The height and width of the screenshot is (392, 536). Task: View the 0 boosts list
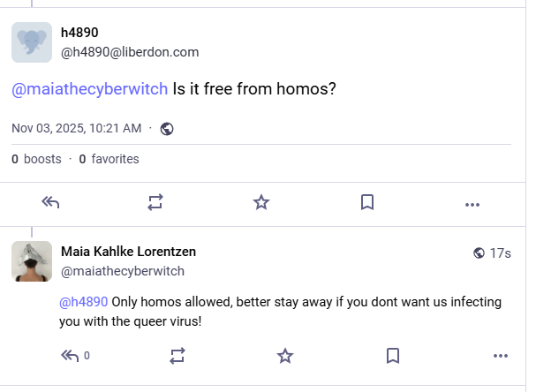click(x=36, y=159)
